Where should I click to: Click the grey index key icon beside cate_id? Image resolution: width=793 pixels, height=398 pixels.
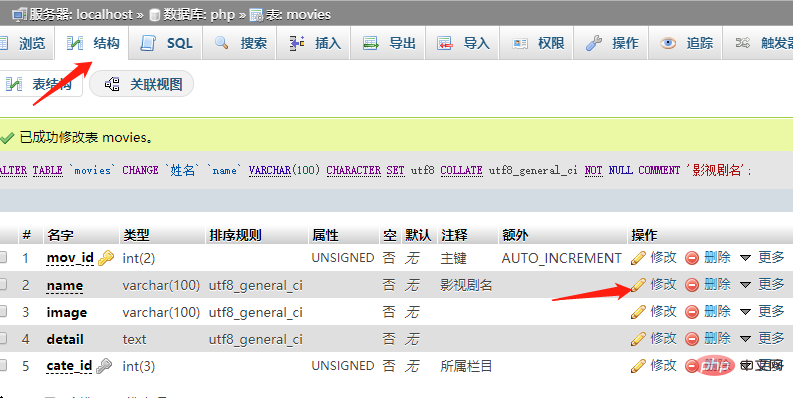[x=104, y=365]
